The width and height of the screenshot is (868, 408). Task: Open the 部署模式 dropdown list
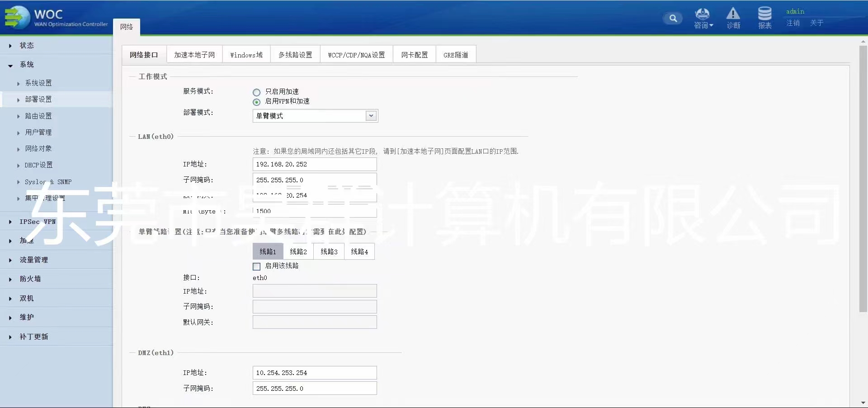pos(371,116)
